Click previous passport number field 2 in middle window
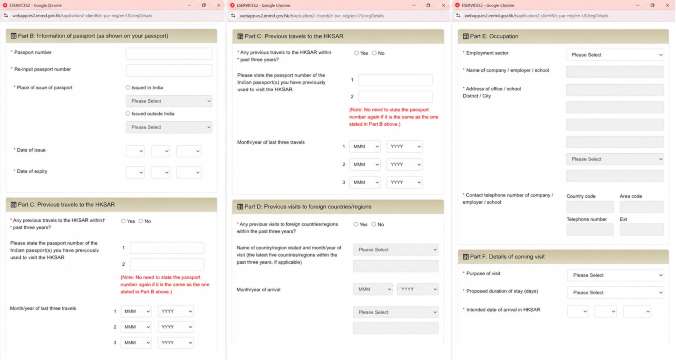The image size is (676, 360). pyautogui.click(x=395, y=97)
